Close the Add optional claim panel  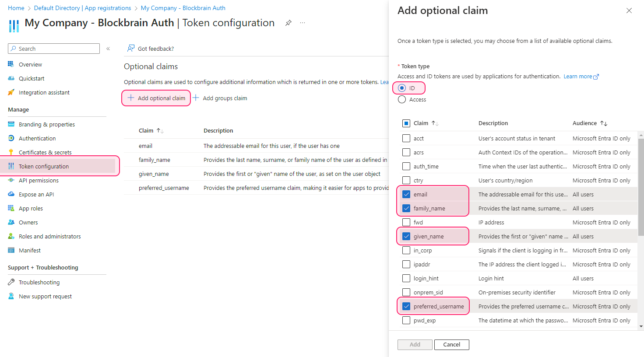point(629,10)
